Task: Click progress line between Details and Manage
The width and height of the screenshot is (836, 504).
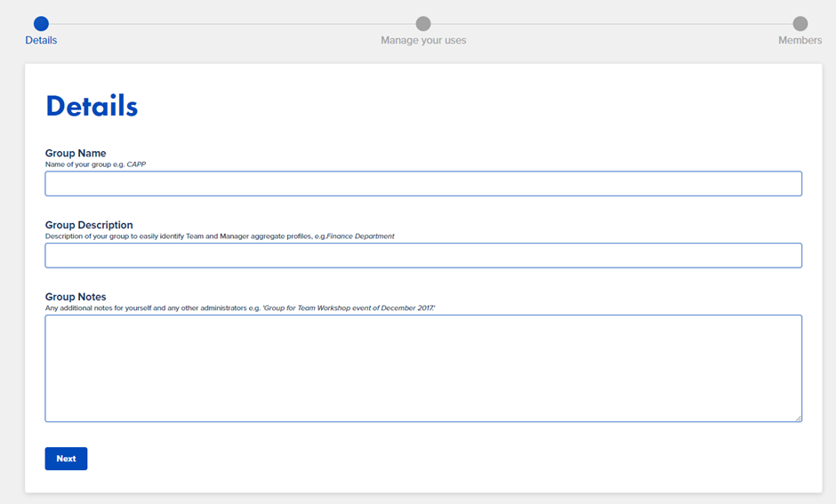Action: [x=232, y=23]
